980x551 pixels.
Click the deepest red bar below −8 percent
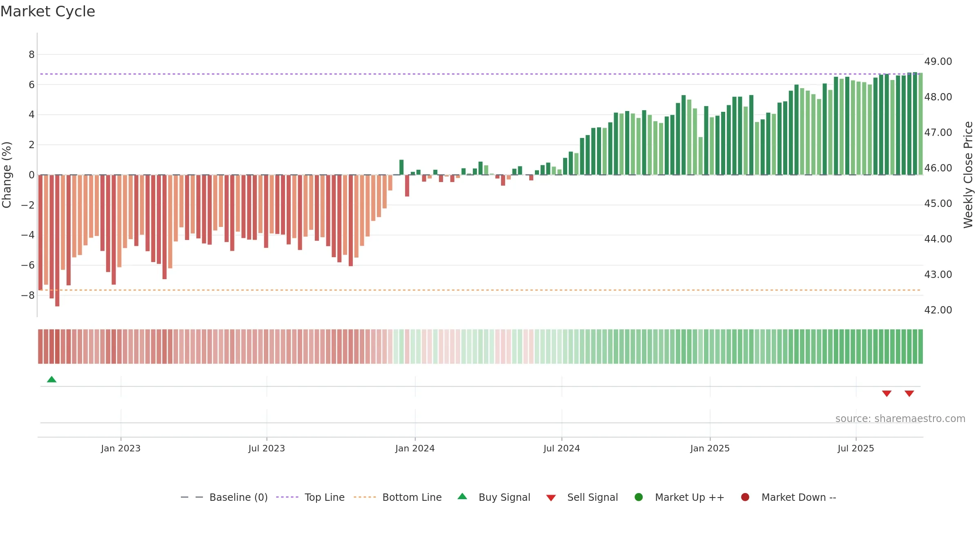[x=57, y=241]
